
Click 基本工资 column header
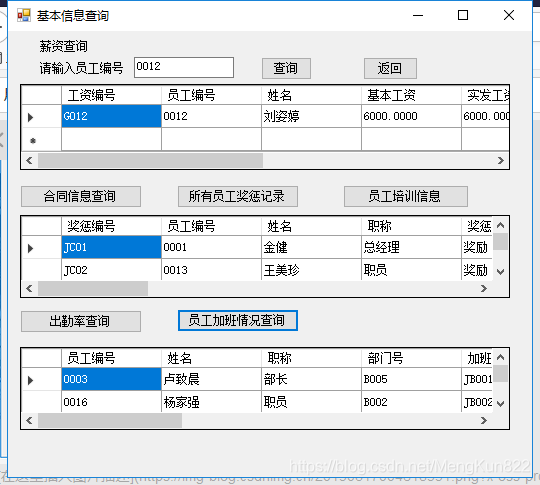(x=411, y=95)
